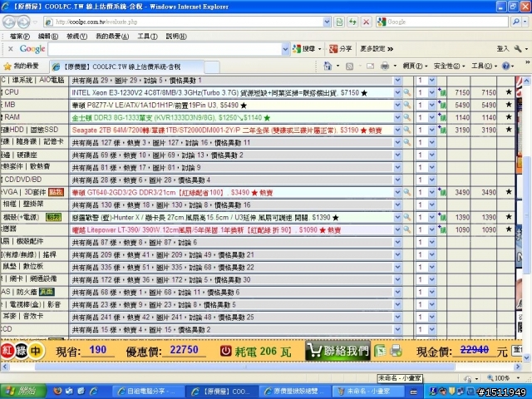The height and width of the screenshot is (399, 532).
Task: Click the magnifier icon in the Seagate 2TB row
Action: (407, 130)
